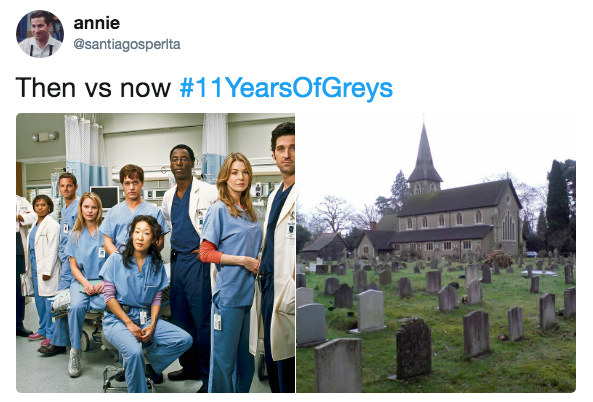The height and width of the screenshot is (402, 593).
Task: Open annie's round profile avatar
Action: 40,34
